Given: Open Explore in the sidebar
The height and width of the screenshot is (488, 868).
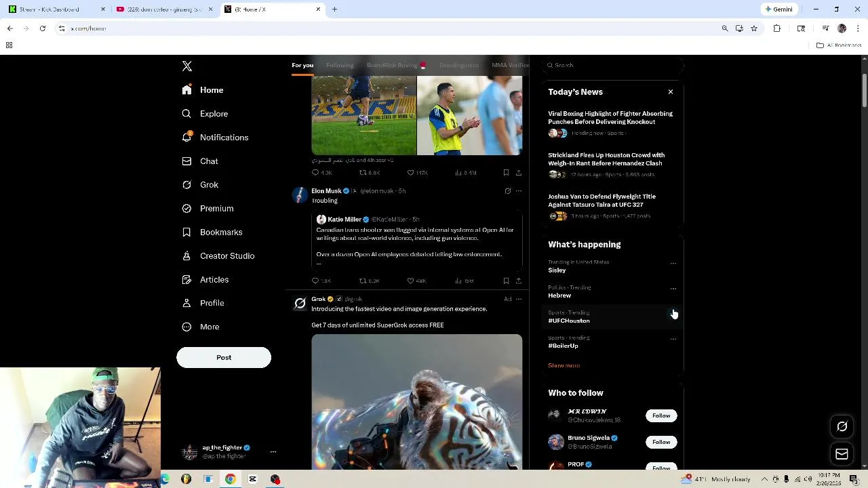Looking at the screenshot, I should pos(205,114).
